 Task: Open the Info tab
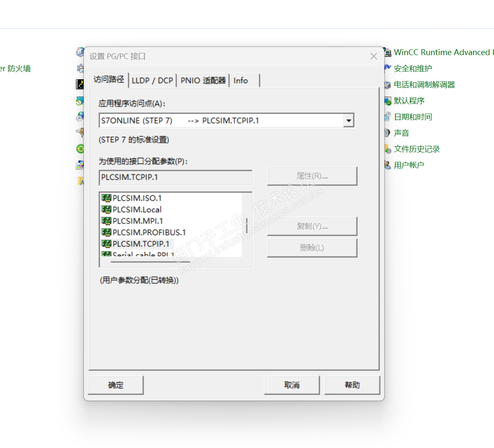pyautogui.click(x=245, y=81)
